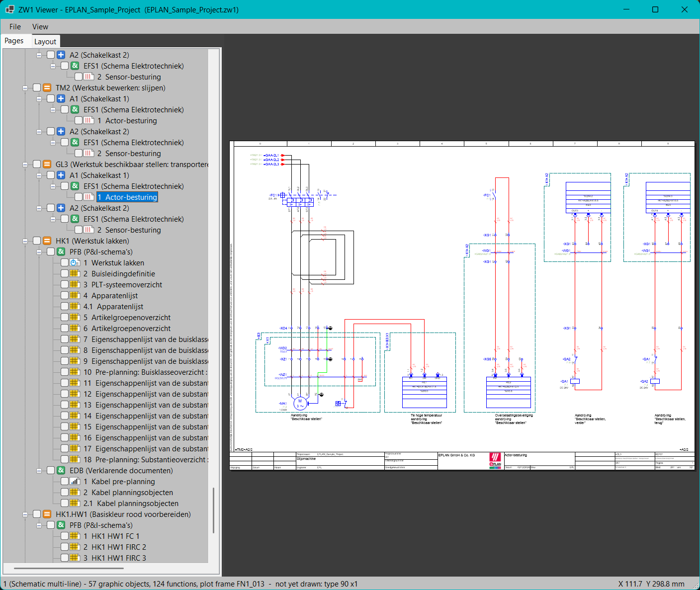The height and width of the screenshot is (590, 700).
Task: Open the View menu
Action: (x=40, y=27)
